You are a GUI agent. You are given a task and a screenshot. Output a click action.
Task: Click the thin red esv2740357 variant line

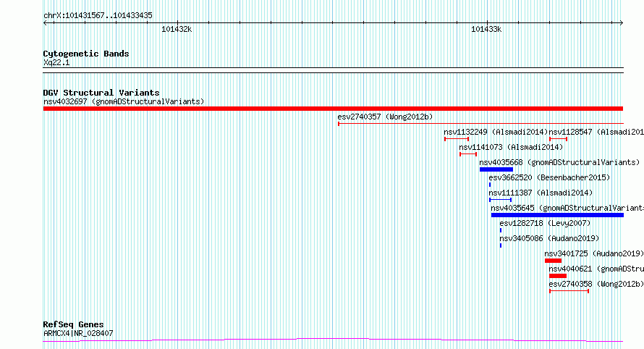480,123
